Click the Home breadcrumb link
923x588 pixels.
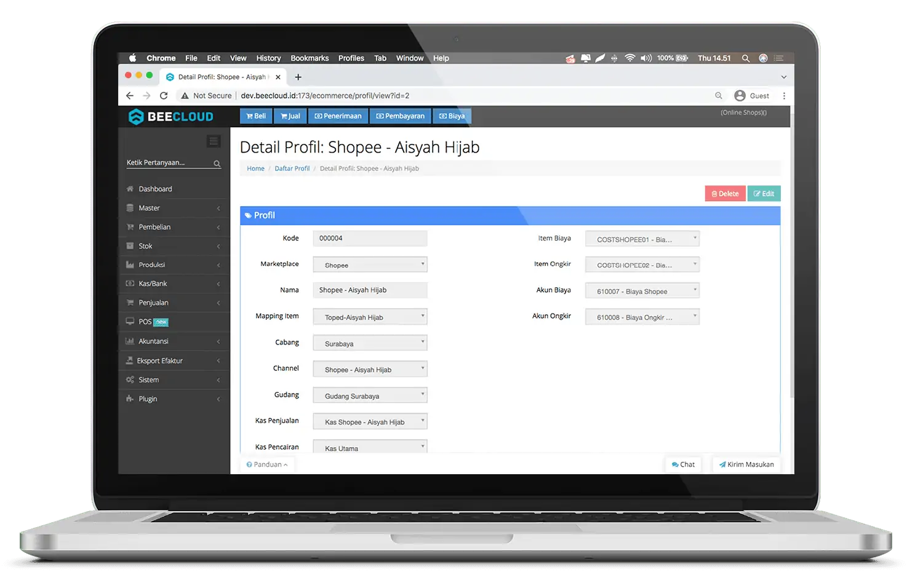pos(255,169)
